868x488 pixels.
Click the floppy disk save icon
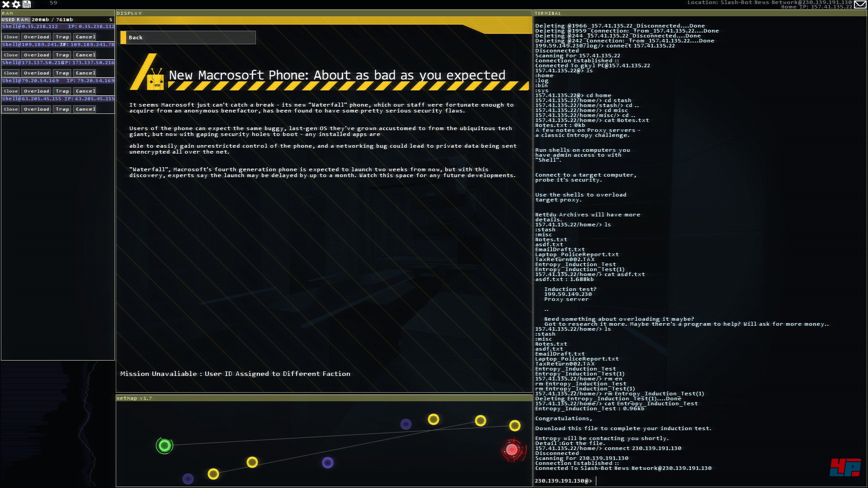coord(27,5)
